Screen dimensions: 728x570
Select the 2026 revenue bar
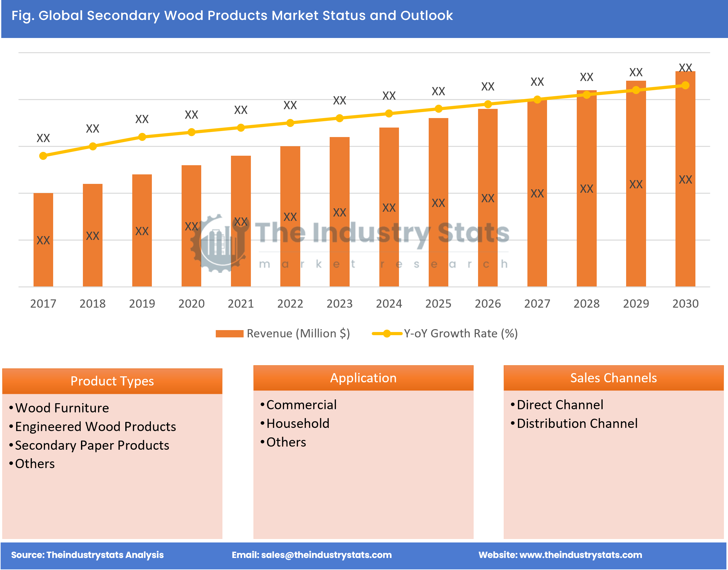click(488, 198)
